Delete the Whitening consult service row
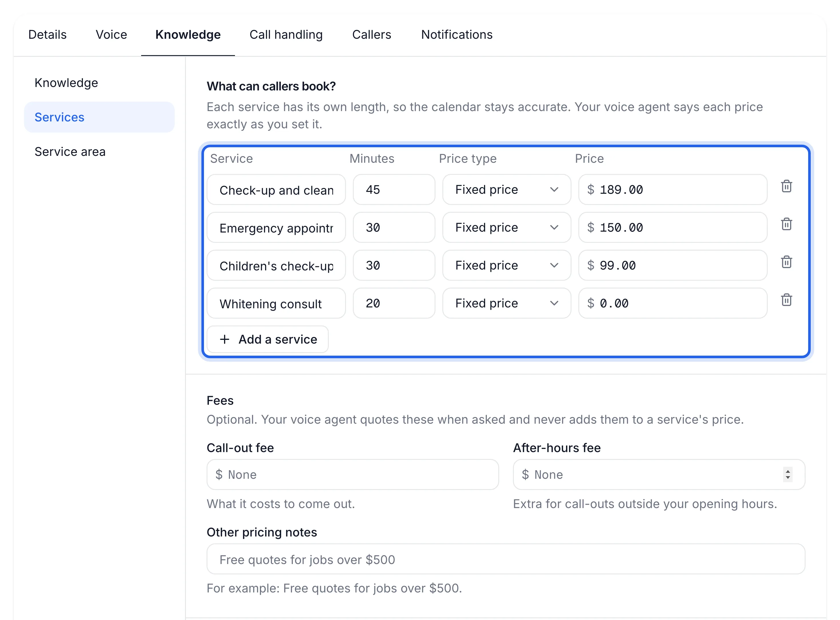The image size is (840, 620). tap(786, 300)
